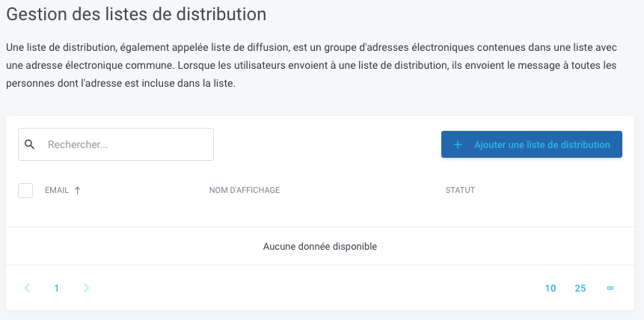
Task: Click the Aucune donnée disponible message
Action: point(320,247)
